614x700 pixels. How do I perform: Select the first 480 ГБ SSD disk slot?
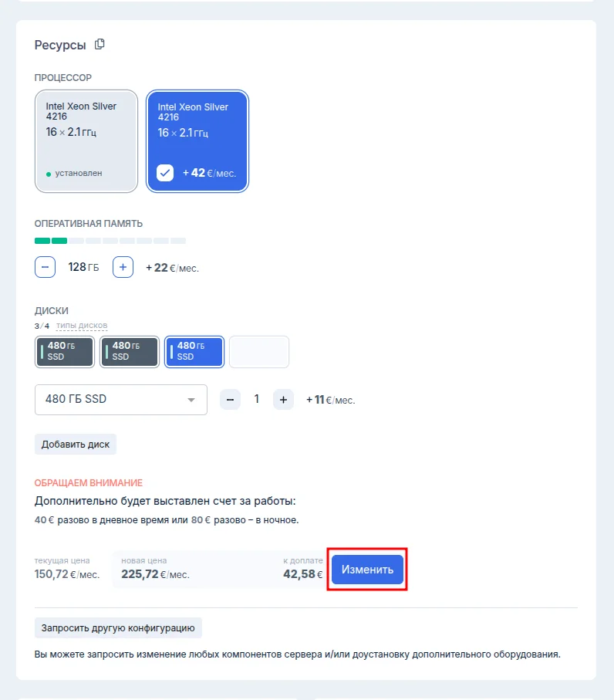(x=65, y=351)
